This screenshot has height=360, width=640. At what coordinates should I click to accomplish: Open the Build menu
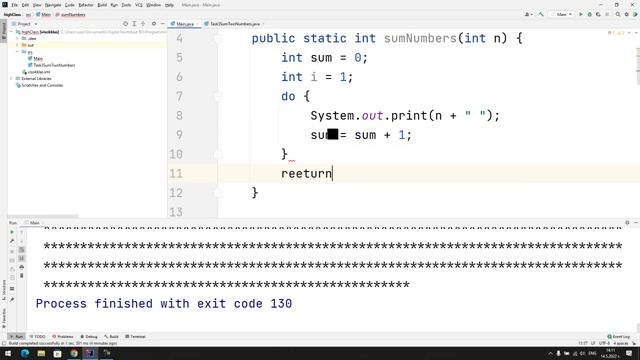click(x=102, y=5)
